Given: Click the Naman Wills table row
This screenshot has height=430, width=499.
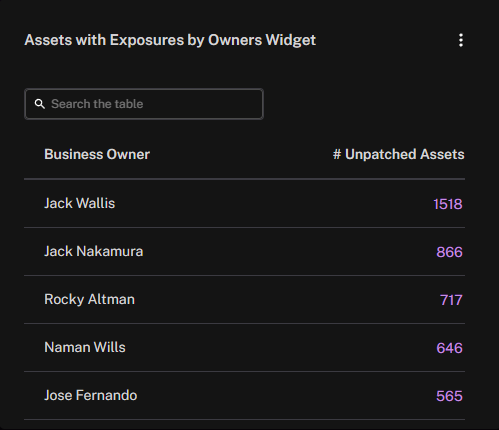Looking at the screenshot, I should pyautogui.click(x=244, y=348).
